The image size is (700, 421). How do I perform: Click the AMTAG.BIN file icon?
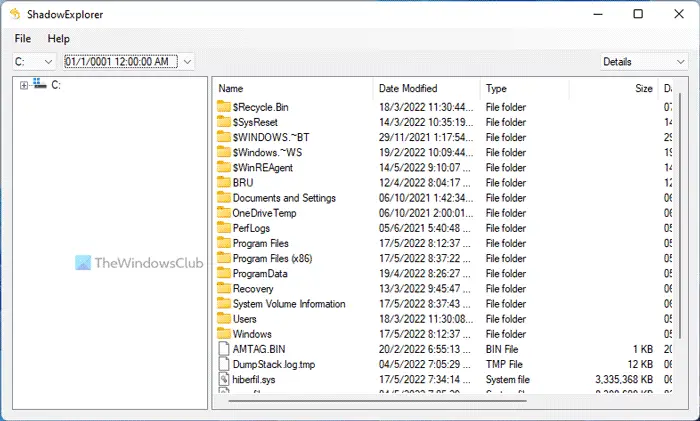[x=224, y=349]
